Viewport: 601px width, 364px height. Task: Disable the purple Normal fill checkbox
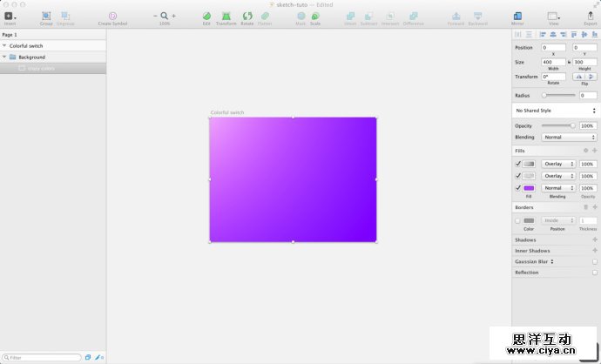(x=518, y=188)
